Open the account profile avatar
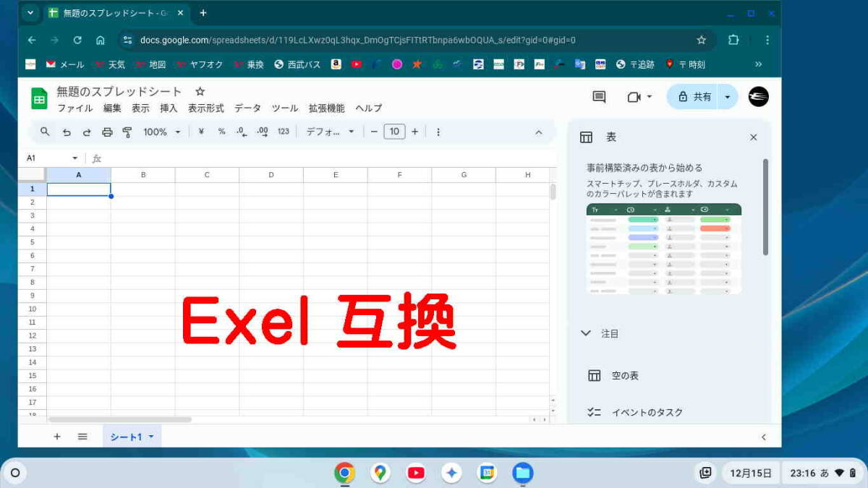The height and width of the screenshot is (488, 868). pos(758,97)
